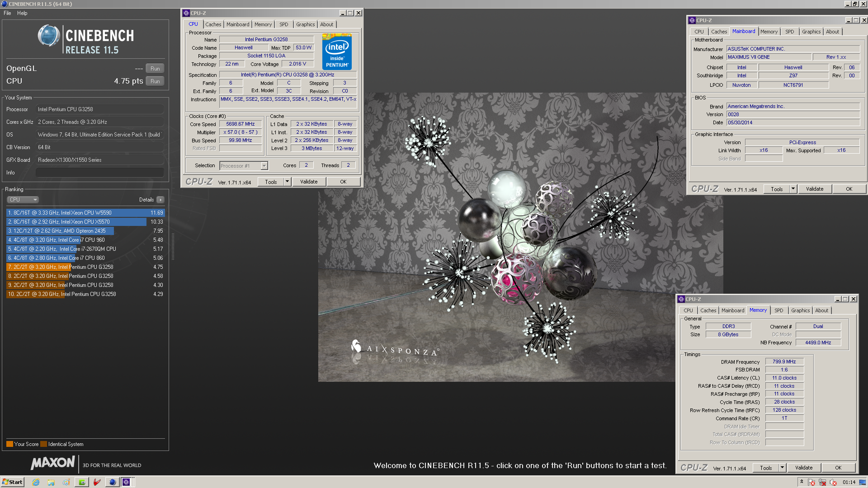The width and height of the screenshot is (868, 488).
Task: Click the Intel Inside Pentium logo
Action: (x=337, y=52)
